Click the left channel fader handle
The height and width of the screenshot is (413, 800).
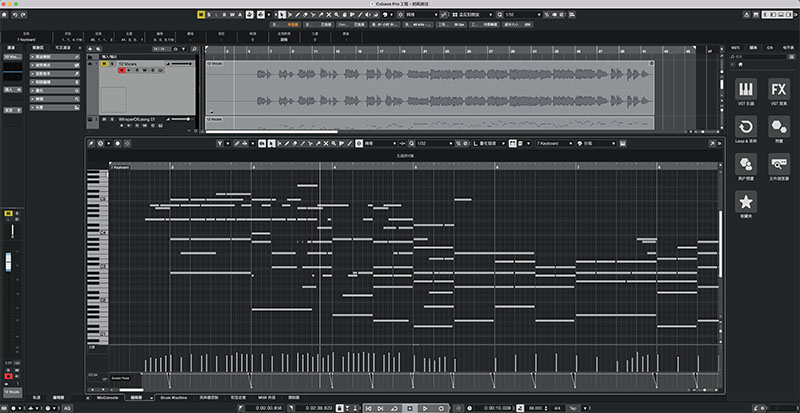pos(8,262)
